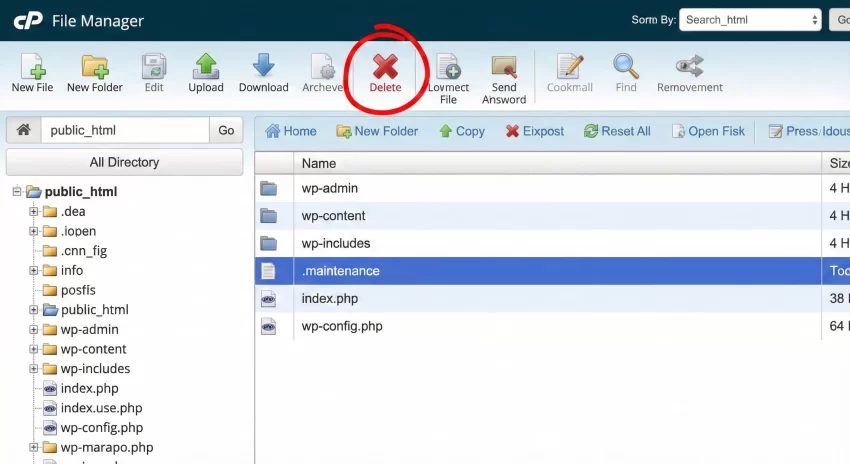Select wp-config.php row in file list

[552, 326]
